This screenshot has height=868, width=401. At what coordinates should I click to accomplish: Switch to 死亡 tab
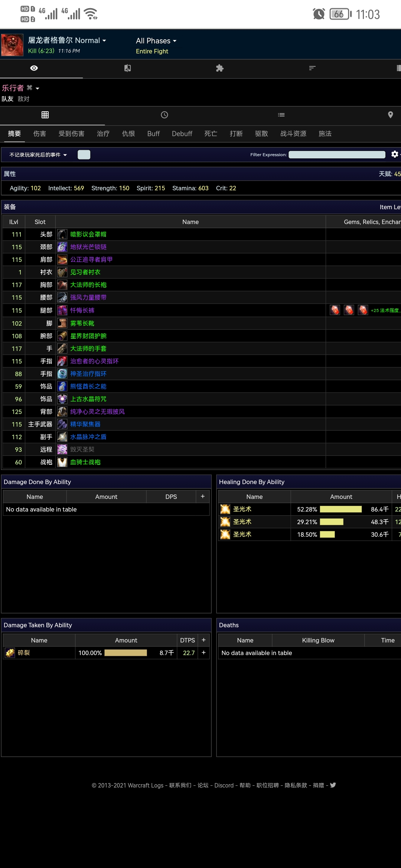pyautogui.click(x=211, y=134)
